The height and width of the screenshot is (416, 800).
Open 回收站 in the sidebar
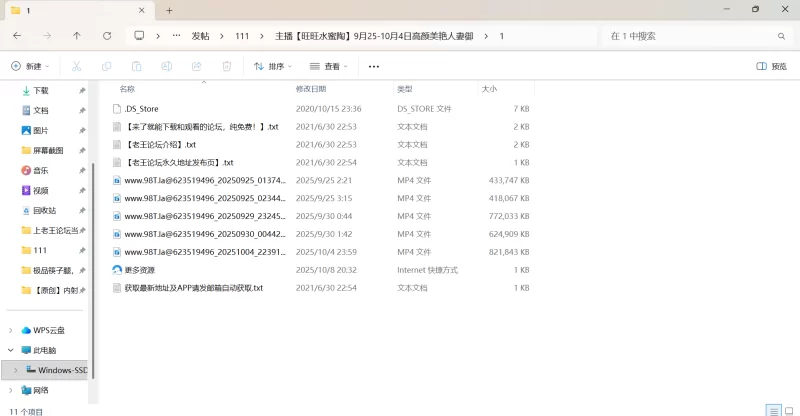pyautogui.click(x=44, y=210)
